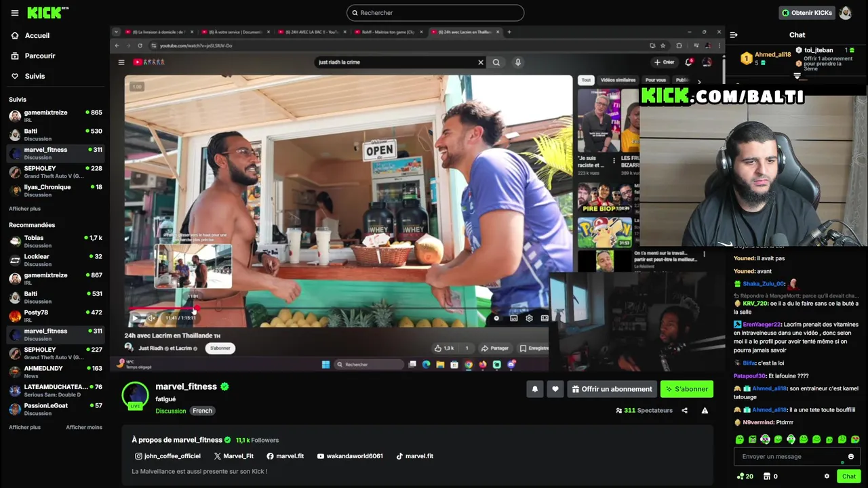Go to Accueil in the sidebar
868x488 pixels.
pyautogui.click(x=31, y=35)
